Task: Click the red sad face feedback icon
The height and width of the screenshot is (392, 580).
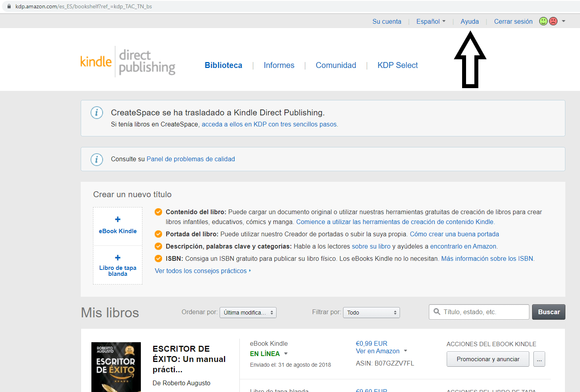Action: coord(553,21)
